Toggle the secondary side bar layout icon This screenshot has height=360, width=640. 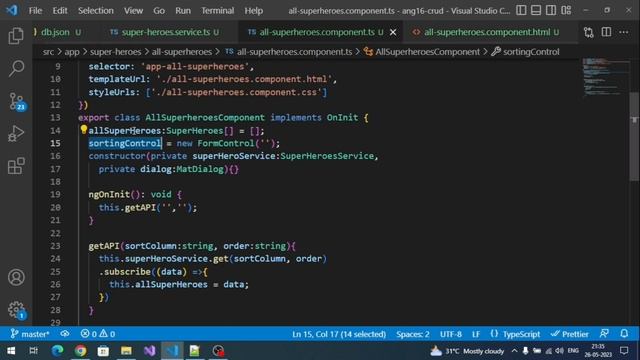coord(551,10)
